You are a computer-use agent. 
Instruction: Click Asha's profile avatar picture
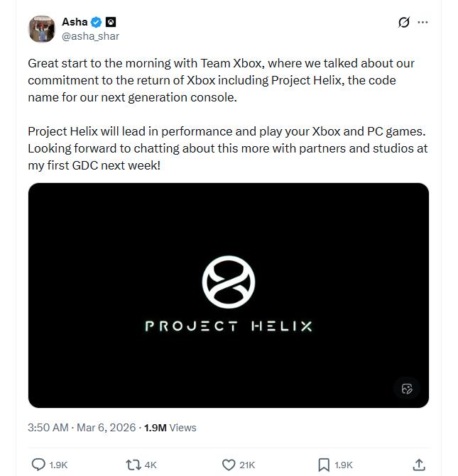(x=42, y=29)
